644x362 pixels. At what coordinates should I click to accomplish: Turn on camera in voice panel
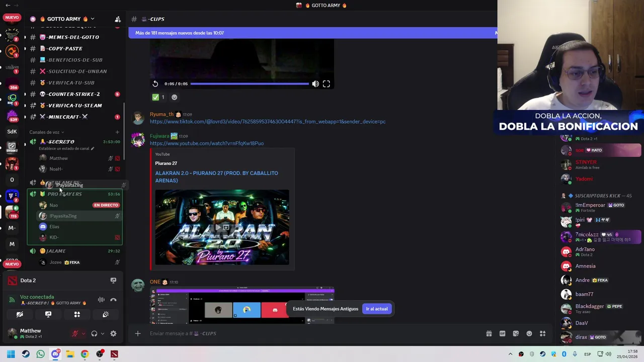tap(20, 314)
